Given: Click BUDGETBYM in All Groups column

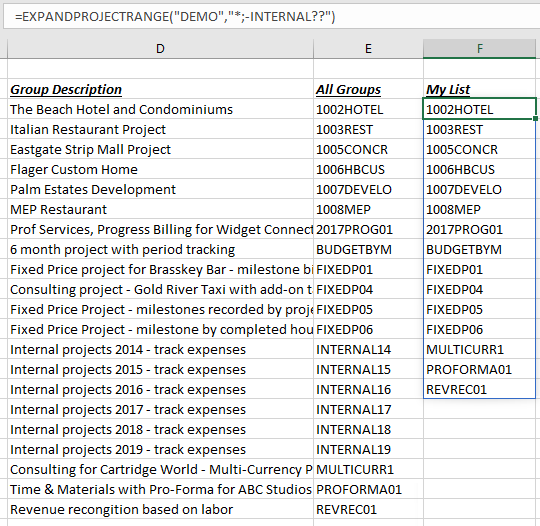Looking at the screenshot, I should [x=368, y=249].
